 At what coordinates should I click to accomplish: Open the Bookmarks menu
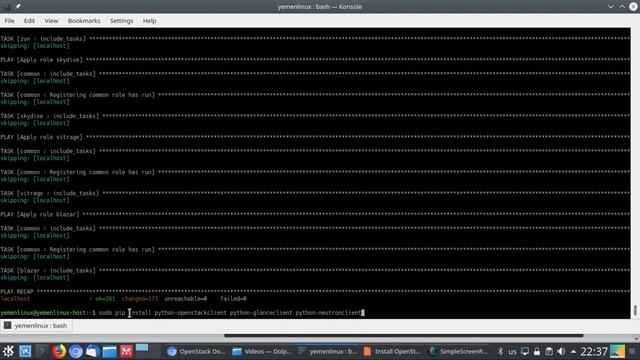pos(84,21)
